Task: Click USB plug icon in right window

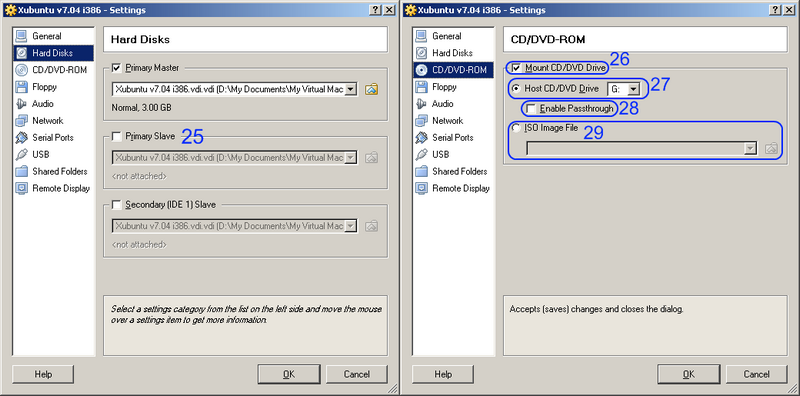Action: coord(421,155)
